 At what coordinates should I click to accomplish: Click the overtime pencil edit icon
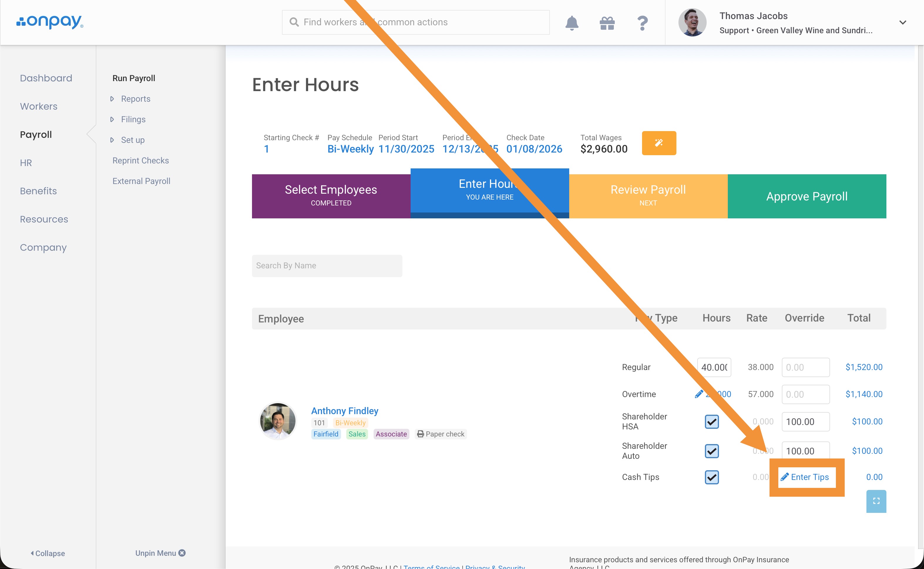click(699, 394)
